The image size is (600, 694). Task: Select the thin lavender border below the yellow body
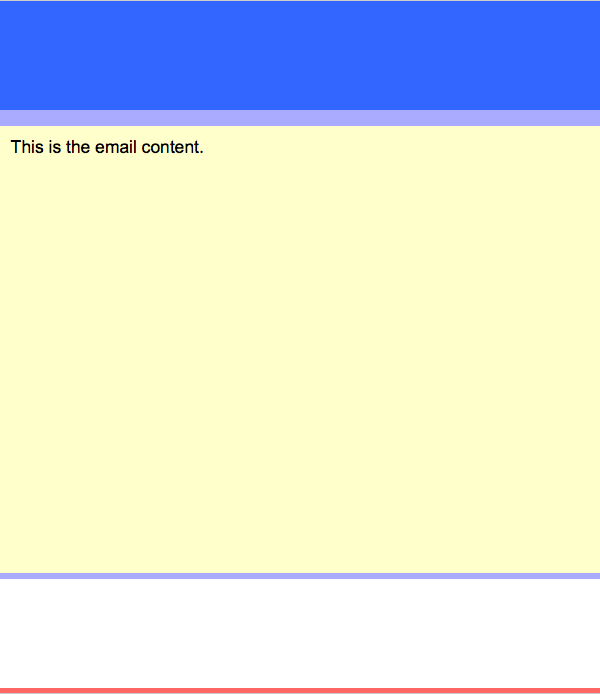(x=300, y=576)
